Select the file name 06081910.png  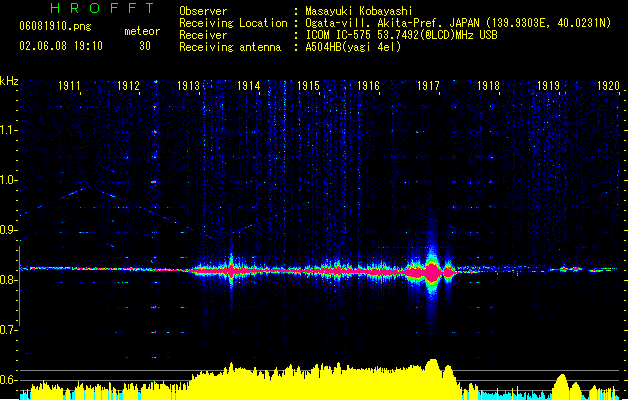pyautogui.click(x=55, y=26)
